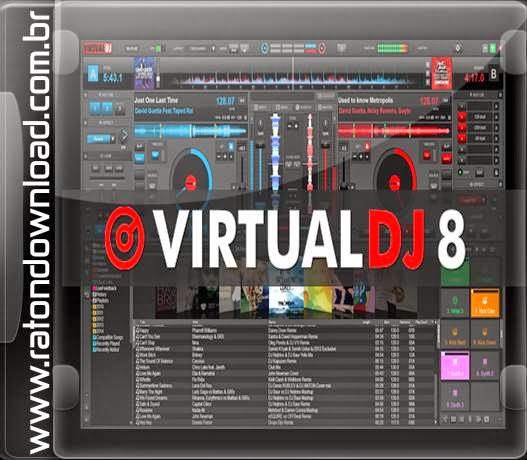Image resolution: width=527 pixels, height=460 pixels.
Task: Select the "The Sound Of Silence" track row
Action: point(285,362)
